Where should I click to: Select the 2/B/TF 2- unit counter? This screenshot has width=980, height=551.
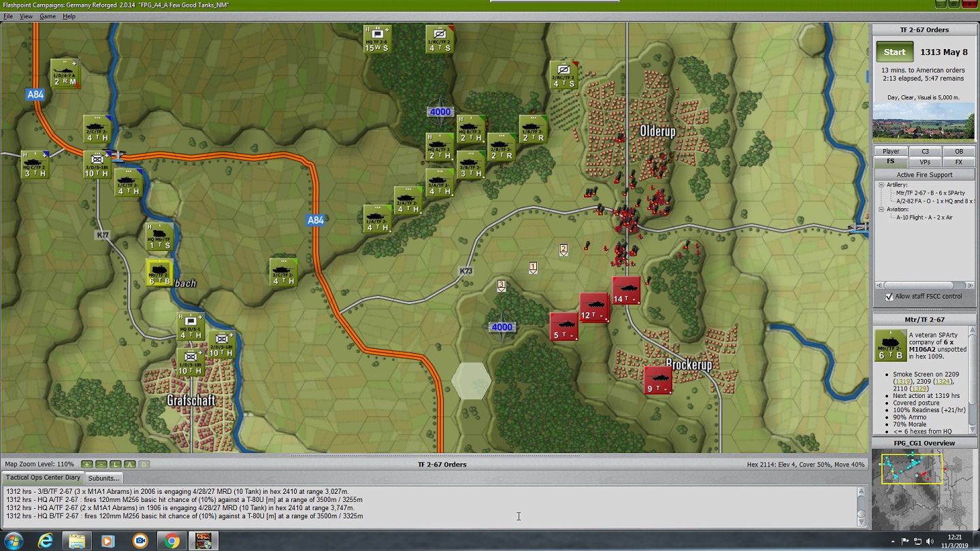[x=502, y=147]
